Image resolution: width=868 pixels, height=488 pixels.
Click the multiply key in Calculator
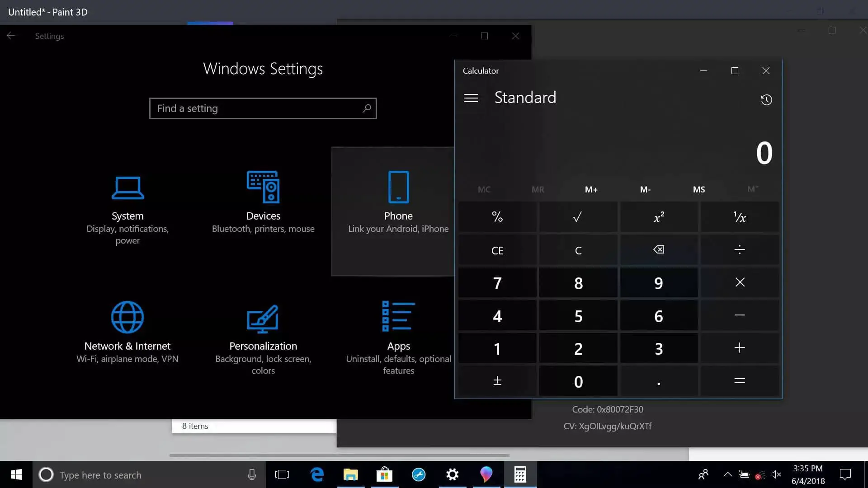point(740,282)
